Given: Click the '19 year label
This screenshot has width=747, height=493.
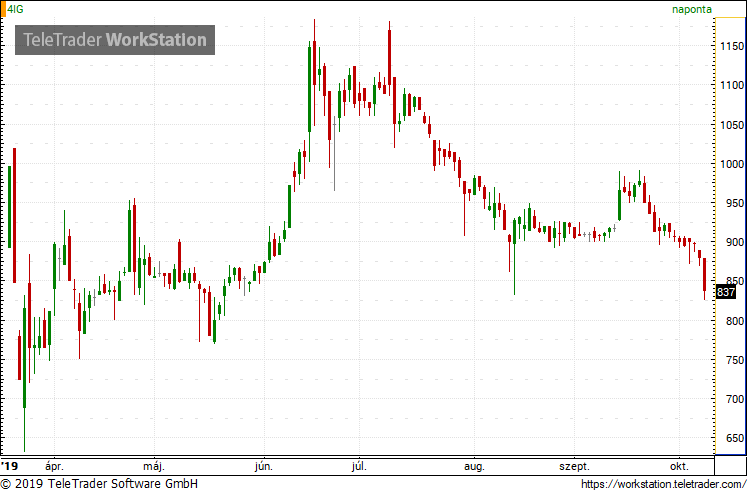Looking at the screenshot, I should point(9,466).
